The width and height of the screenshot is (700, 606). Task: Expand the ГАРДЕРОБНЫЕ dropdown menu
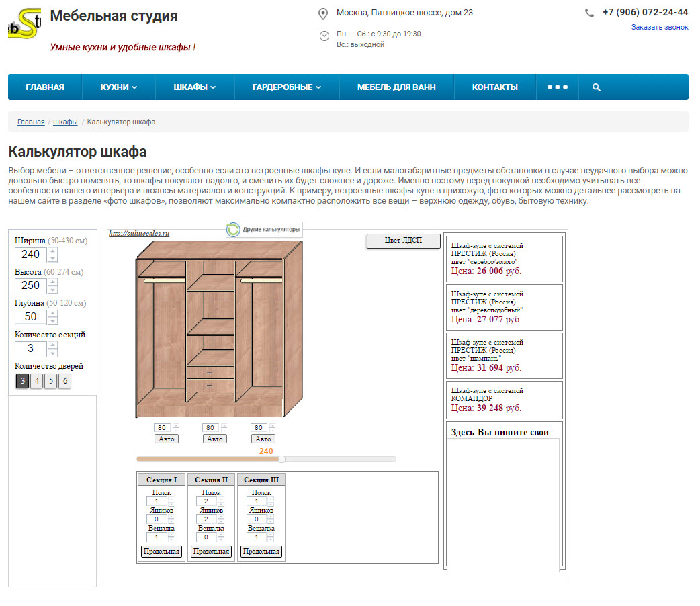[287, 87]
